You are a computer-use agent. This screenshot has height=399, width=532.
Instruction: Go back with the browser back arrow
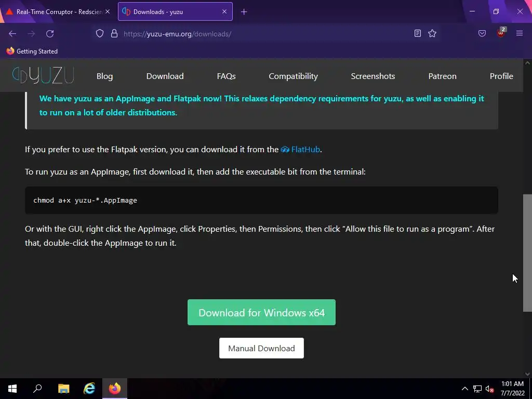12,34
